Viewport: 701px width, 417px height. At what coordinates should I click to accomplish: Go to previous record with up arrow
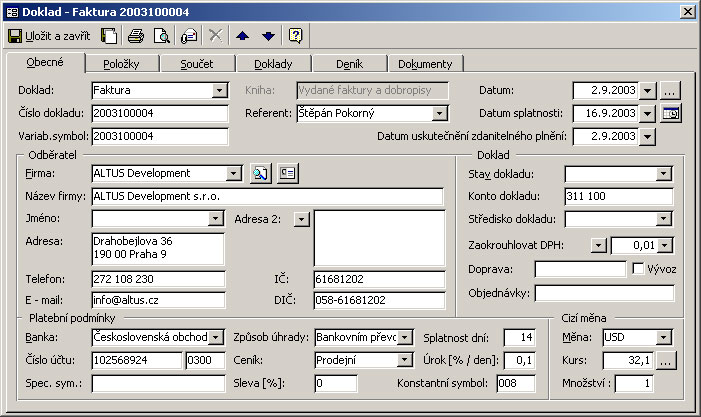pyautogui.click(x=243, y=36)
